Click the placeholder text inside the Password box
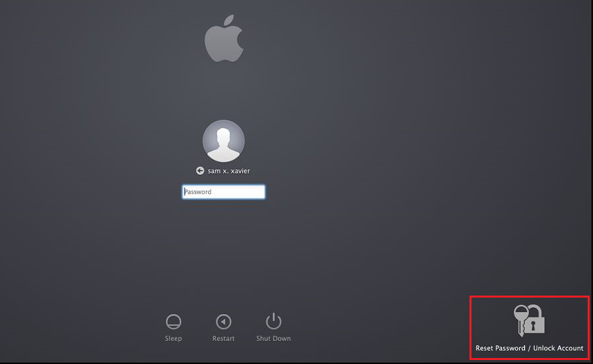Image resolution: width=593 pixels, height=364 pixels. click(198, 192)
